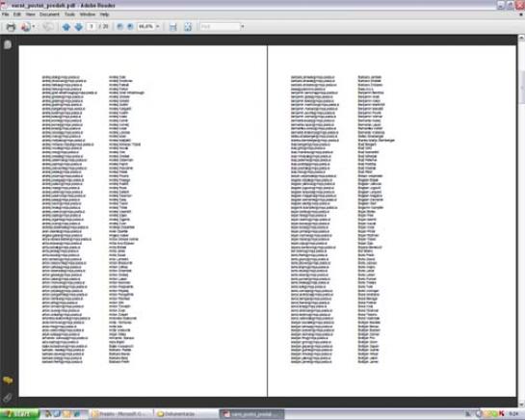Click the zoom out button
The image size is (525, 420).
[119, 26]
